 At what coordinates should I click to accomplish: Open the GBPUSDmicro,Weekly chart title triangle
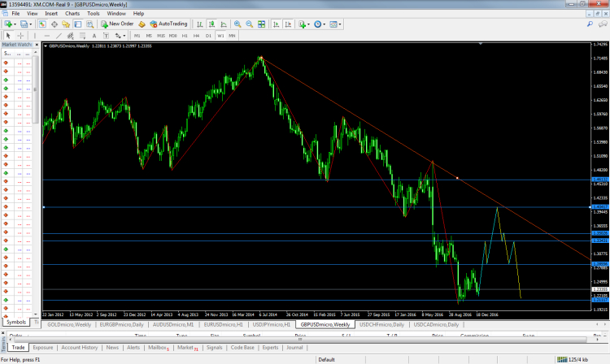46,45
